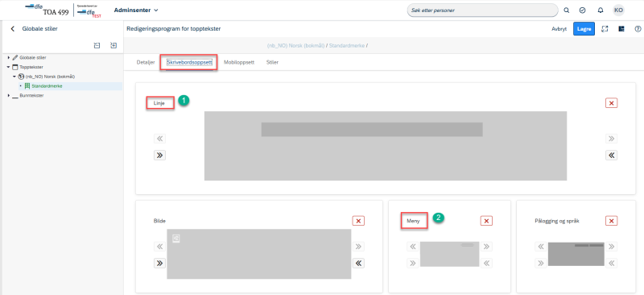
Task: Click the layout panel icon next to help
Action: click(x=621, y=29)
